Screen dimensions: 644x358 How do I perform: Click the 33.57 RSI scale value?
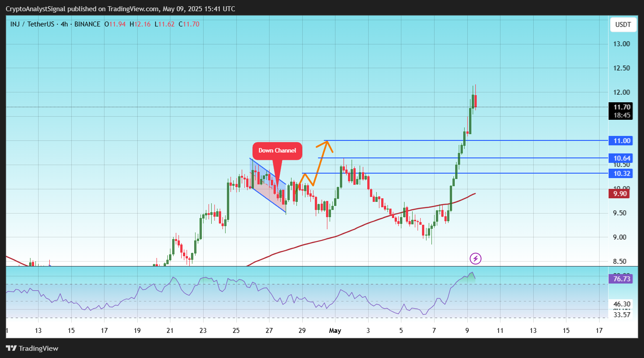pyautogui.click(x=622, y=314)
